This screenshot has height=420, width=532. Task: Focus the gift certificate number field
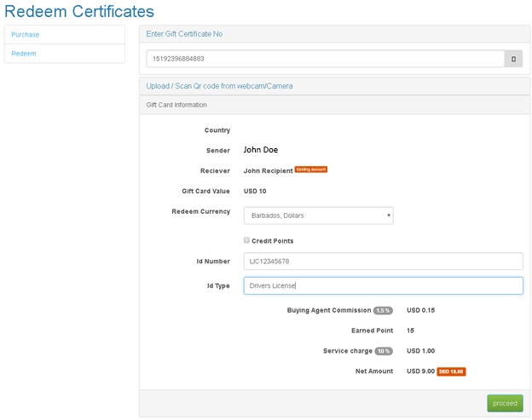pyautogui.click(x=326, y=59)
